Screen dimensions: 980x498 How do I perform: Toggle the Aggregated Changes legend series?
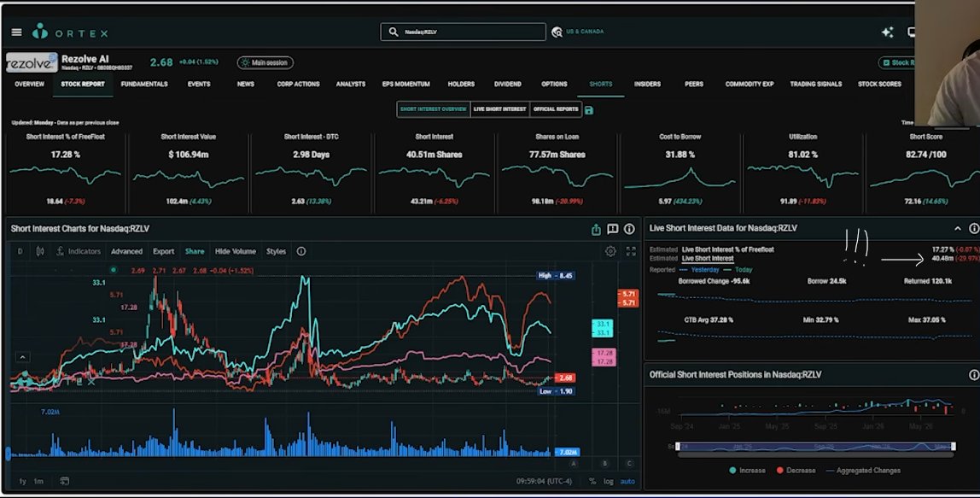(x=863, y=471)
